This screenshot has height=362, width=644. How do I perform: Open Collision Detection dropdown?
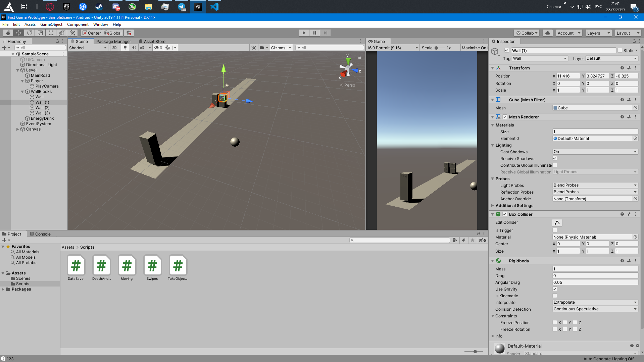coord(595,309)
